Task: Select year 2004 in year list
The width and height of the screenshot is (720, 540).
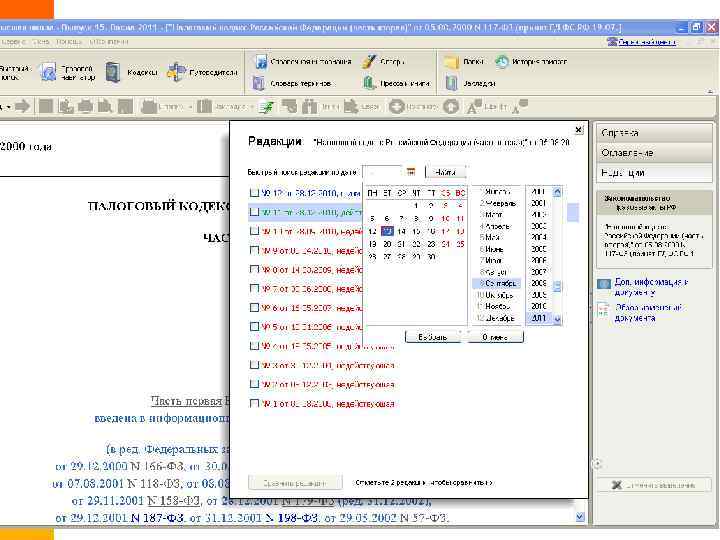Action: coord(539,237)
